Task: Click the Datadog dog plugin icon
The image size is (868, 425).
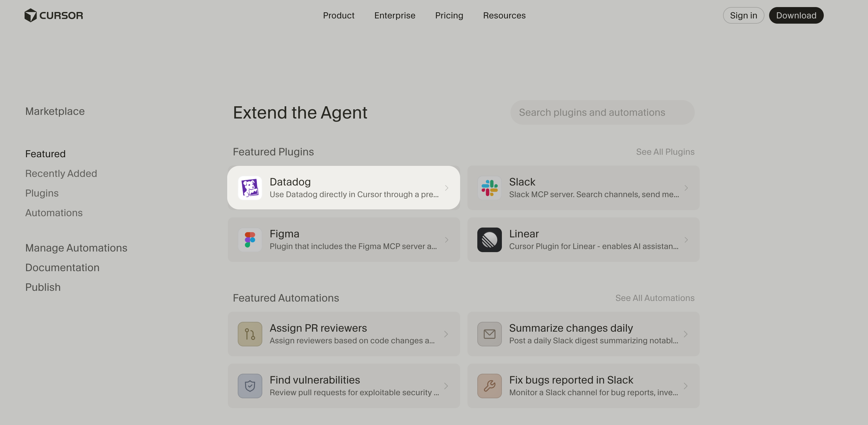Action: (x=250, y=188)
